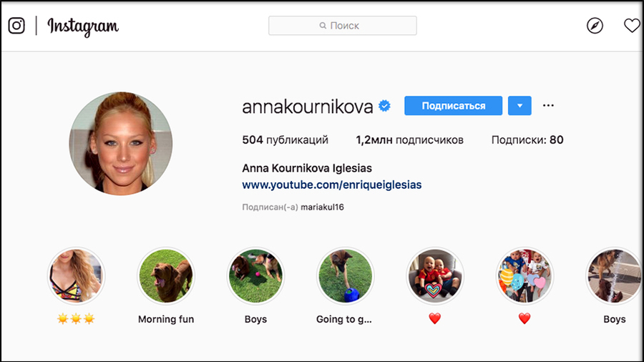Open the Morning fun story highlight
The image size is (644, 362).
(166, 276)
